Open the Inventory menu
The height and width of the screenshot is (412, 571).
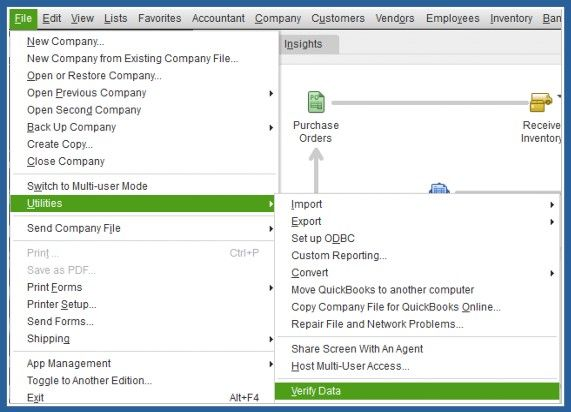point(511,18)
